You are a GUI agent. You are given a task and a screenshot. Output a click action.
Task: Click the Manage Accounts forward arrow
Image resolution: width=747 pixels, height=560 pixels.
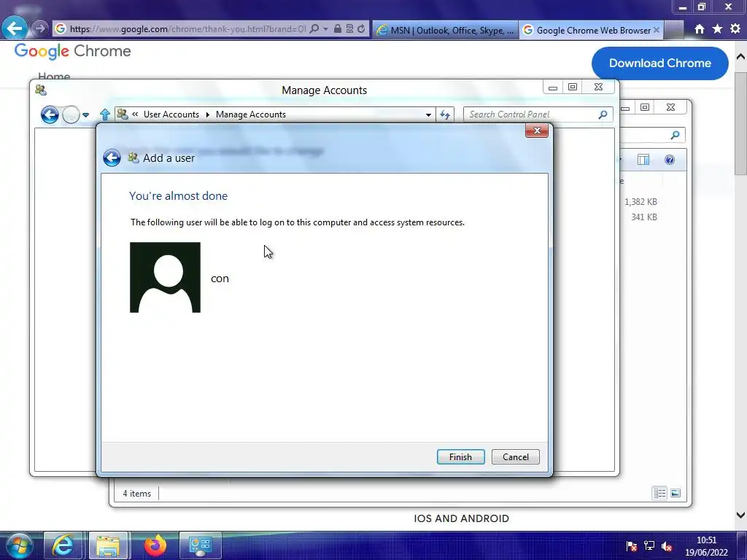(x=71, y=114)
